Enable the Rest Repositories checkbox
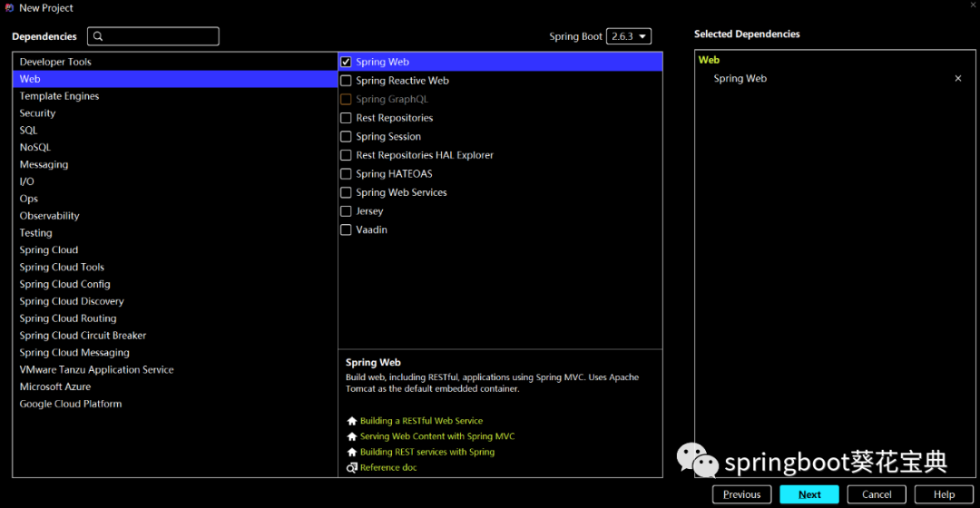Screen dimensions: 980x508 click(346, 118)
